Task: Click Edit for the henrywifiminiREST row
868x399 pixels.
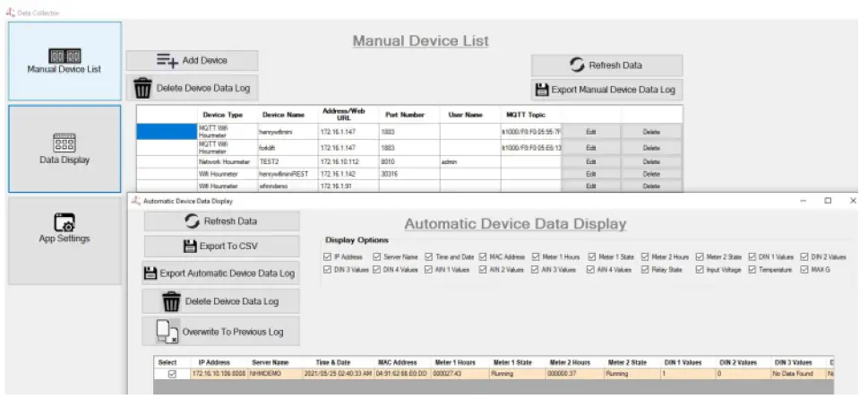Action: [x=590, y=174]
